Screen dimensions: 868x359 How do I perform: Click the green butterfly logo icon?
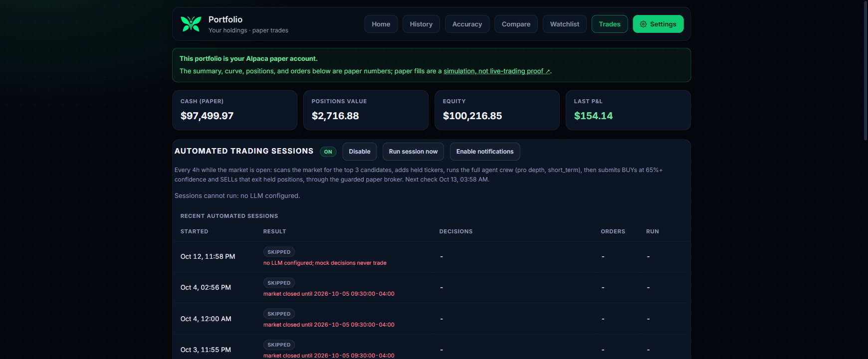pyautogui.click(x=191, y=24)
